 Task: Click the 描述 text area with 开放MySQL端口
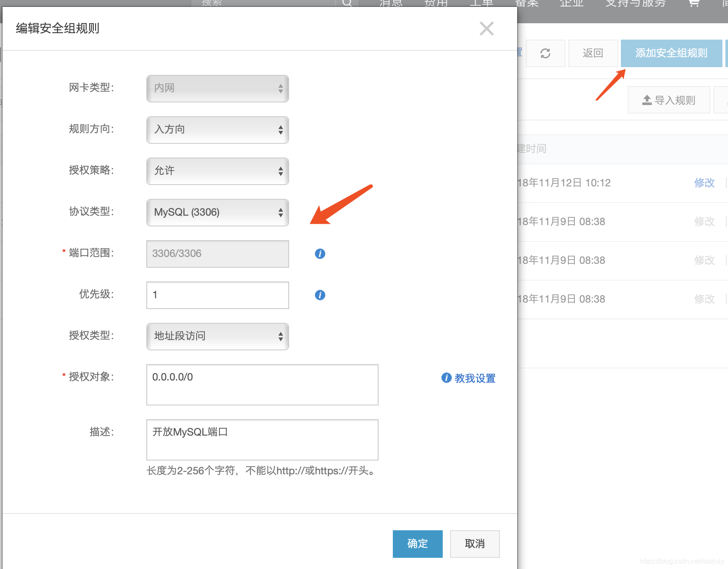[262, 440]
